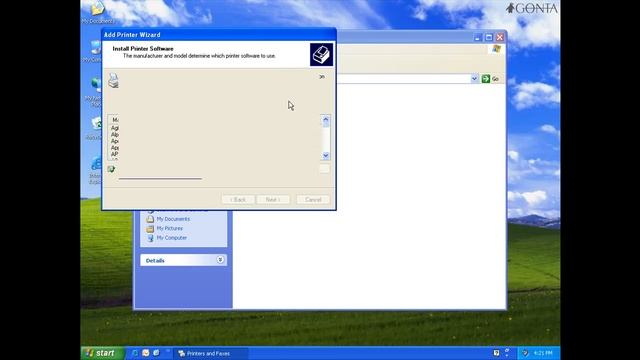Image resolution: width=640 pixels, height=360 pixels.
Task: Click the Next button in Add Printer Wizard
Action: [273, 200]
